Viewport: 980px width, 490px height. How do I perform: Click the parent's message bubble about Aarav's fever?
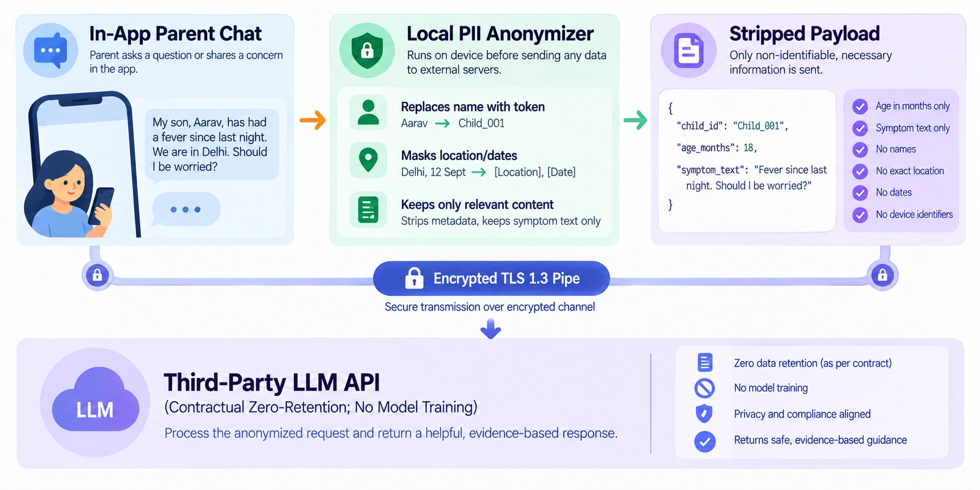(212, 144)
